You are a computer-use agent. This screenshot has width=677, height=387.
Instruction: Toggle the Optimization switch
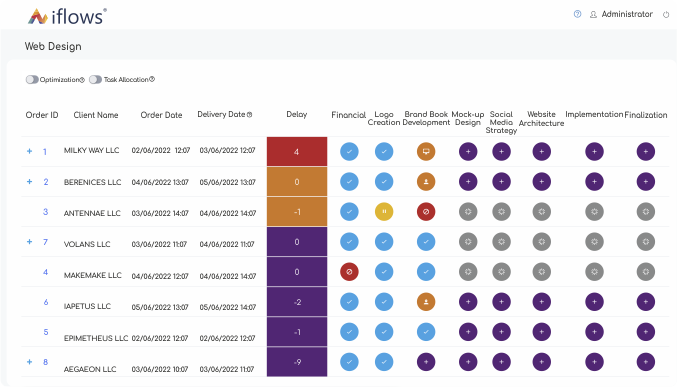32,79
